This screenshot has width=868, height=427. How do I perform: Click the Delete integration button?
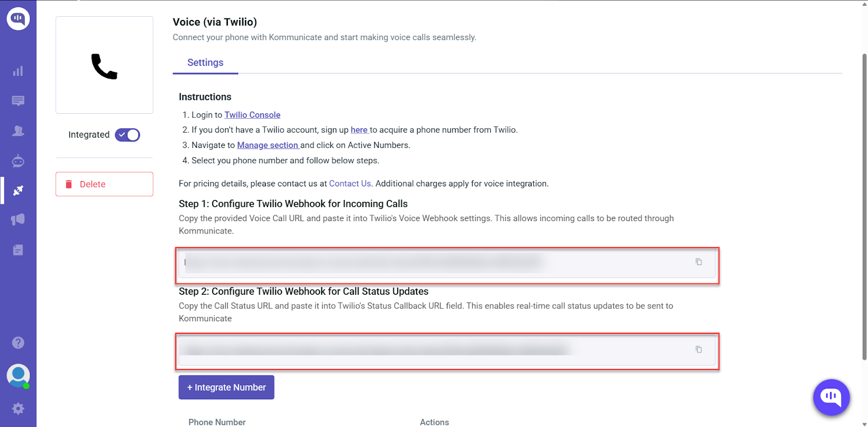(x=104, y=184)
